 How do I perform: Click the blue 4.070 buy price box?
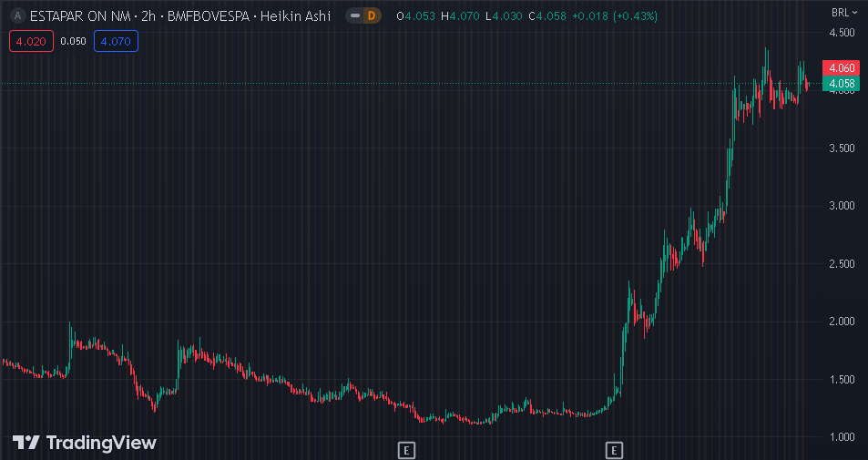[116, 42]
